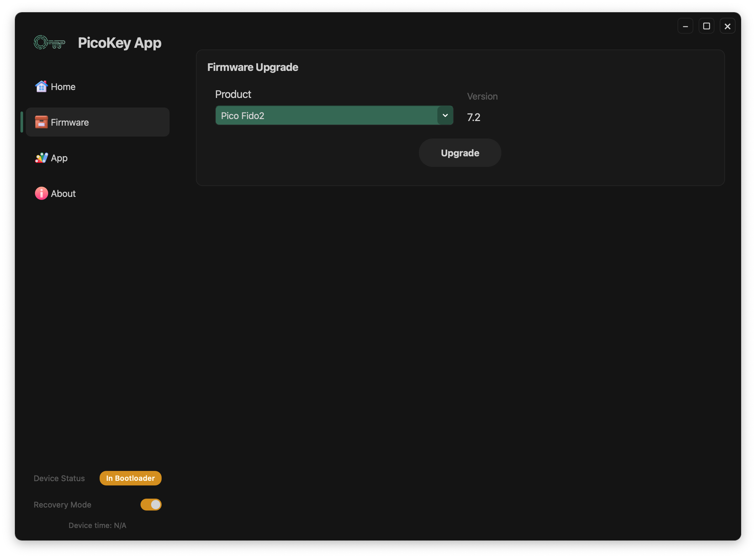Click the About info icon
The height and width of the screenshot is (558, 756).
click(x=41, y=193)
